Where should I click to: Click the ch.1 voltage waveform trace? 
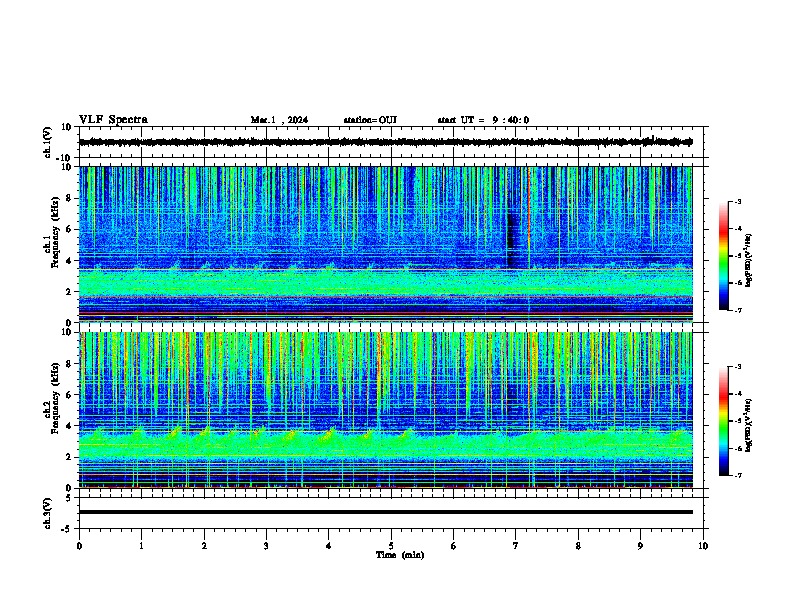pyautogui.click(x=385, y=142)
